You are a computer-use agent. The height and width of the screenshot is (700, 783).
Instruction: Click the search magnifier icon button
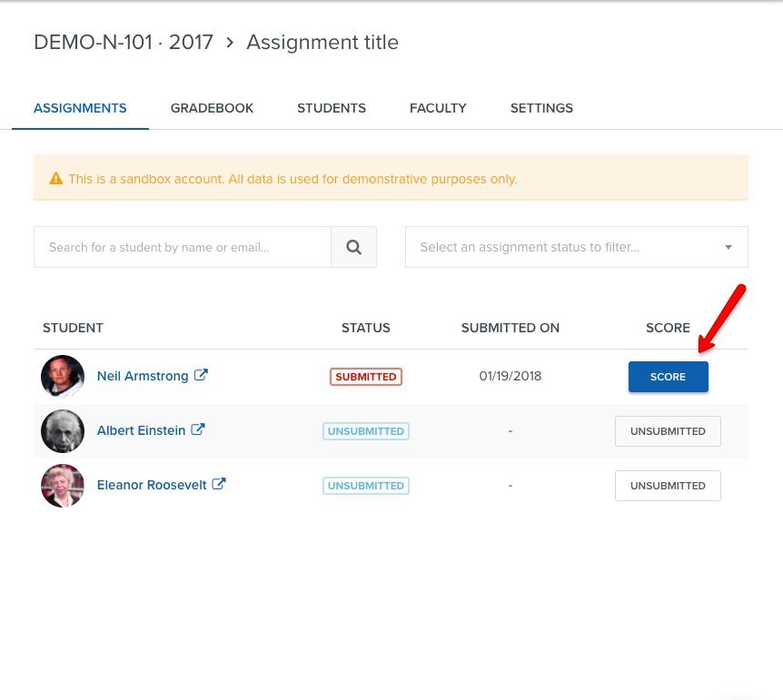pos(353,247)
